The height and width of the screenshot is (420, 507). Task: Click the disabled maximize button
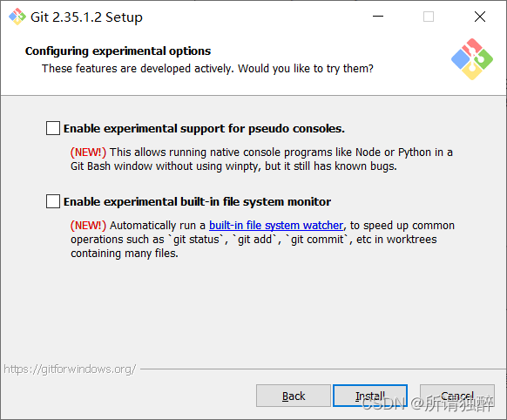(429, 17)
